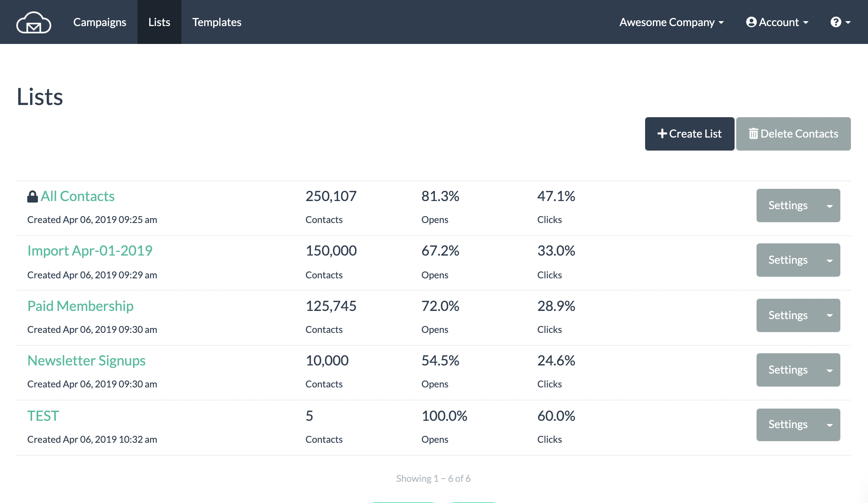Click the Delete Contacts button

[x=793, y=133]
